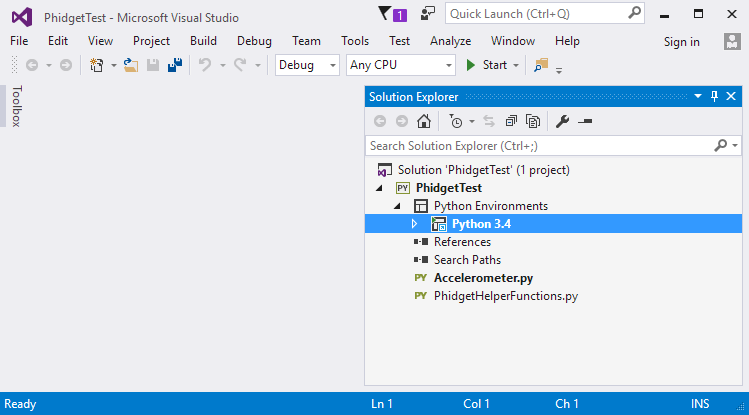
Task: Click the New Project toolbar icon
Action: click(x=97, y=65)
